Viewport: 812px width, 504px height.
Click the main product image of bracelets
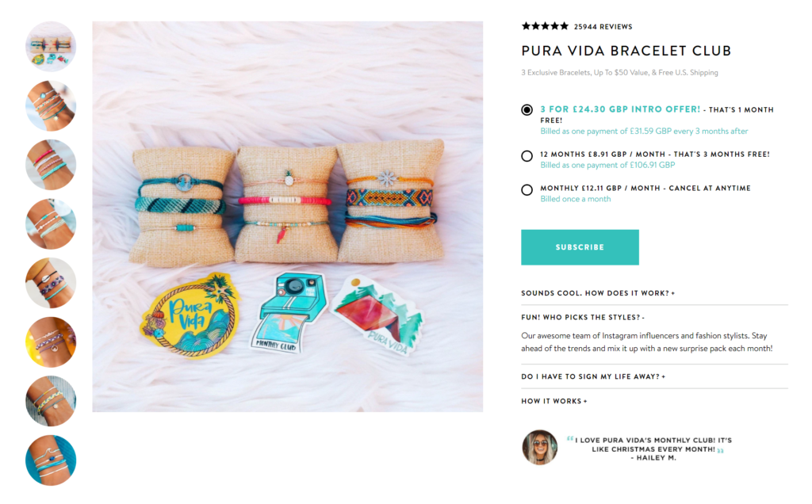[287, 216]
